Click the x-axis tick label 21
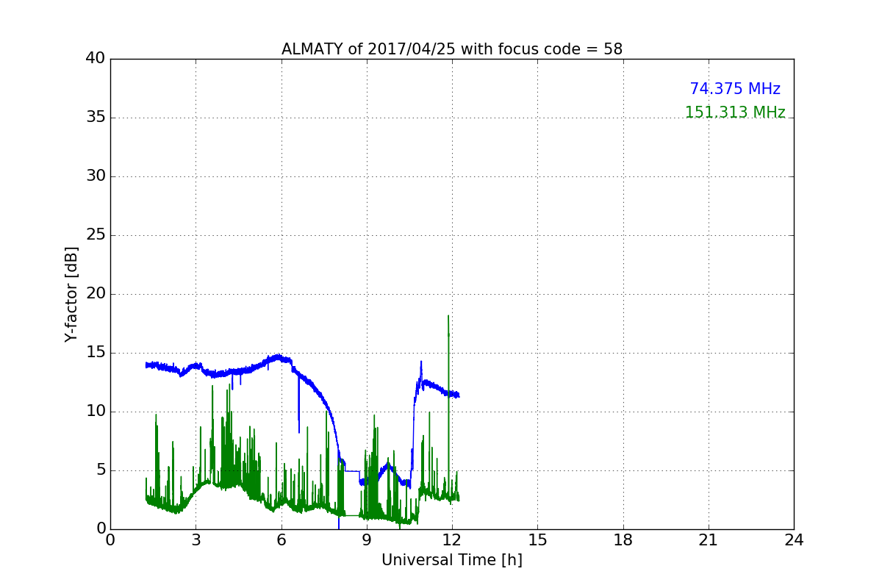 pyautogui.click(x=709, y=539)
